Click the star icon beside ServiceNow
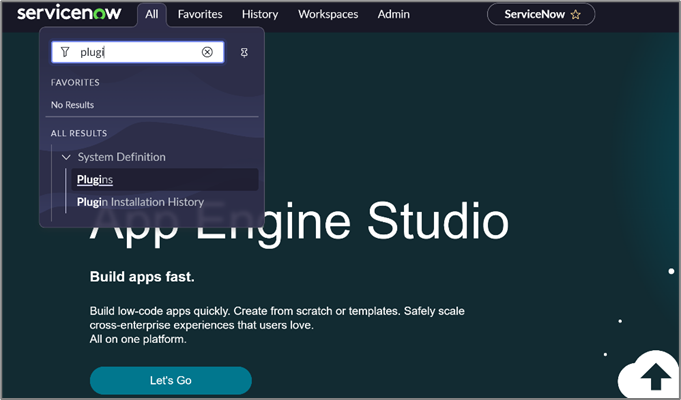 (x=575, y=15)
